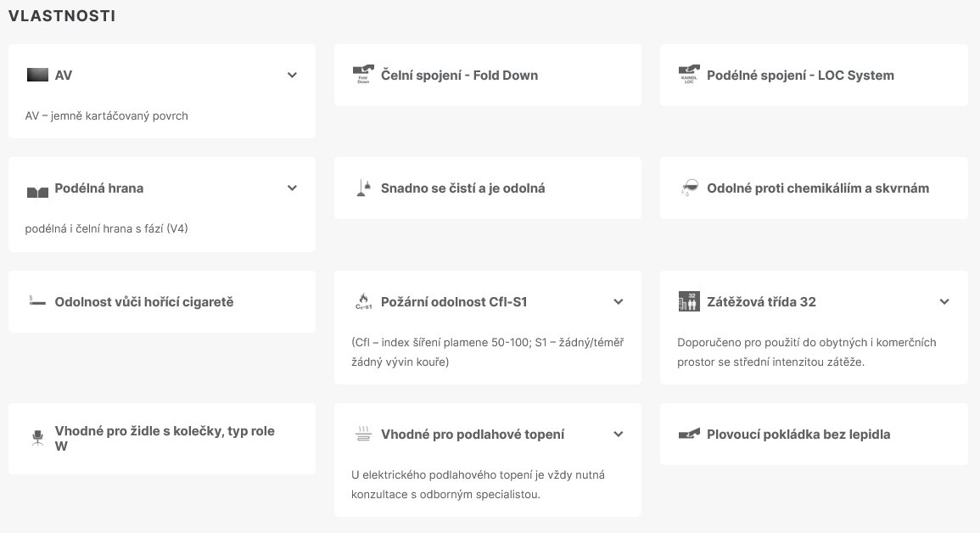Click the chemical resistance icon
Image resolution: width=980 pixels, height=533 pixels.
click(689, 188)
